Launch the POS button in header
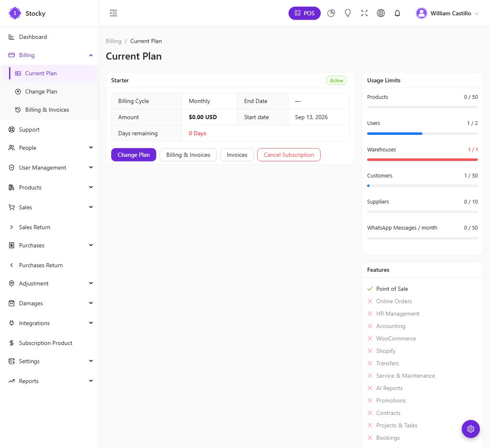Image resolution: width=496 pixels, height=448 pixels. (x=305, y=13)
